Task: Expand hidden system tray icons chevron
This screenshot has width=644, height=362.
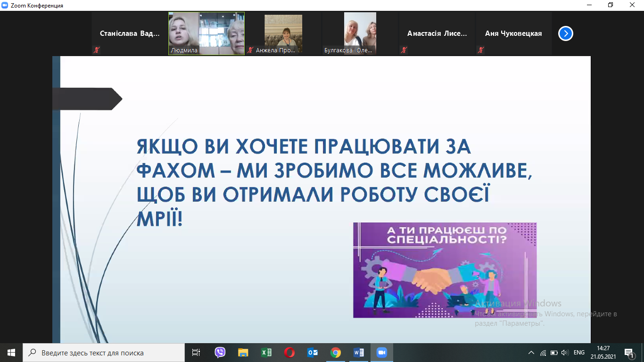Action: (531, 353)
